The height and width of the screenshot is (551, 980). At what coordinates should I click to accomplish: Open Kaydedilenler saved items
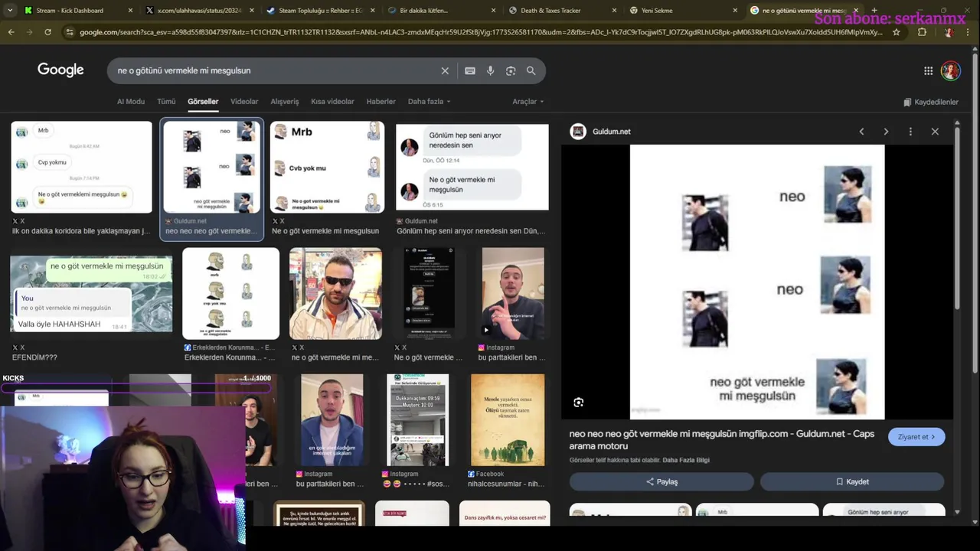coord(931,102)
